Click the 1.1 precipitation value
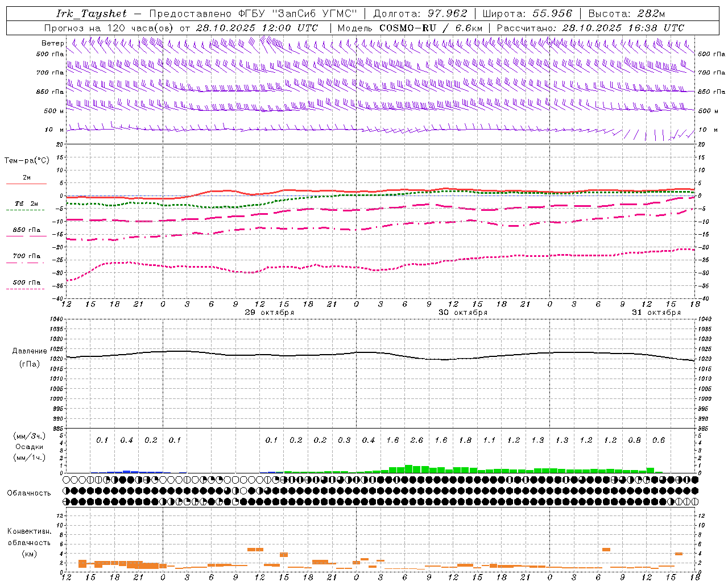This screenshot has width=728, height=582. click(x=489, y=440)
